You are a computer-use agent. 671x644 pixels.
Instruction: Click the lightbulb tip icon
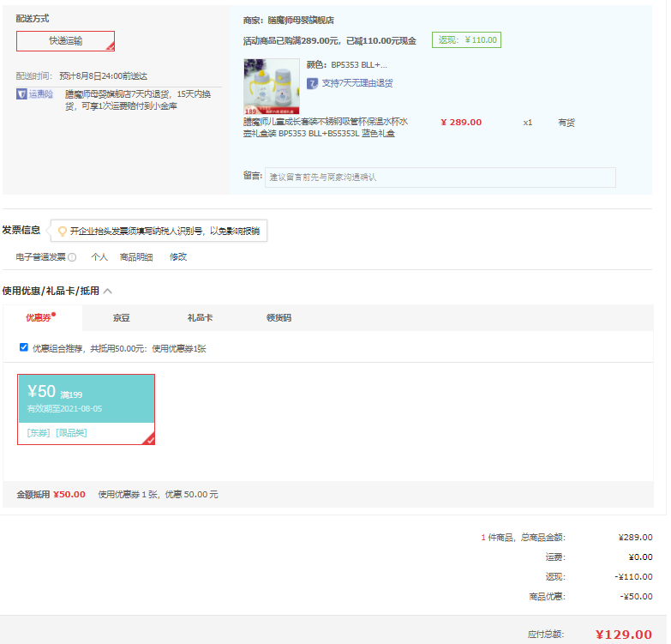click(x=63, y=232)
